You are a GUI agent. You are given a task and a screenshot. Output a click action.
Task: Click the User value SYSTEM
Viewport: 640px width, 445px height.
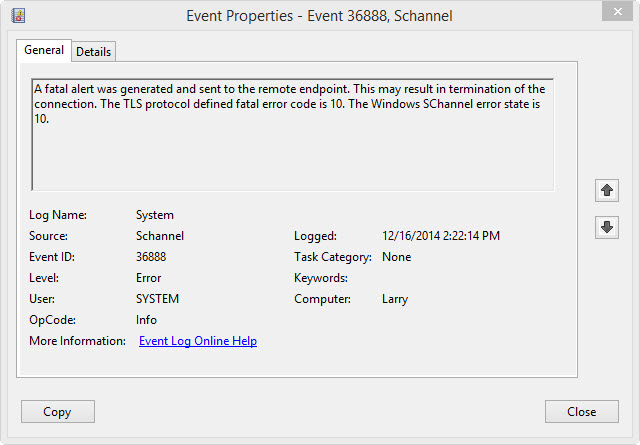click(158, 299)
